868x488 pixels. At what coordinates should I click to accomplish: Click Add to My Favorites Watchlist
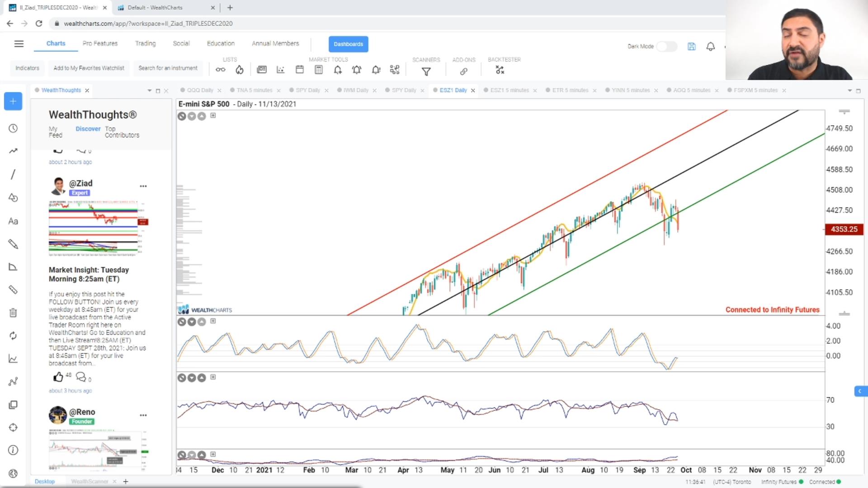click(x=89, y=68)
